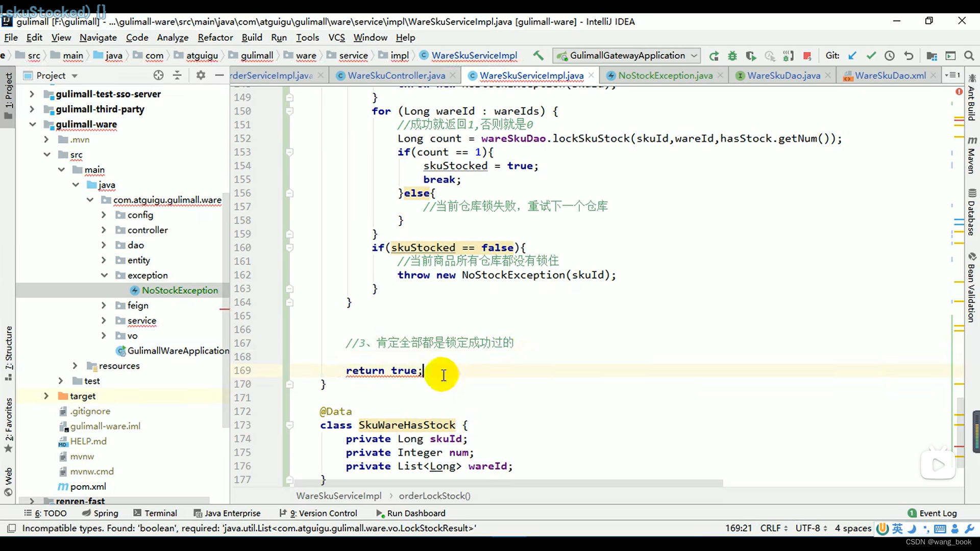Rerun the GulimallGatewayApplication
This screenshot has width=980, height=551.
click(714, 56)
